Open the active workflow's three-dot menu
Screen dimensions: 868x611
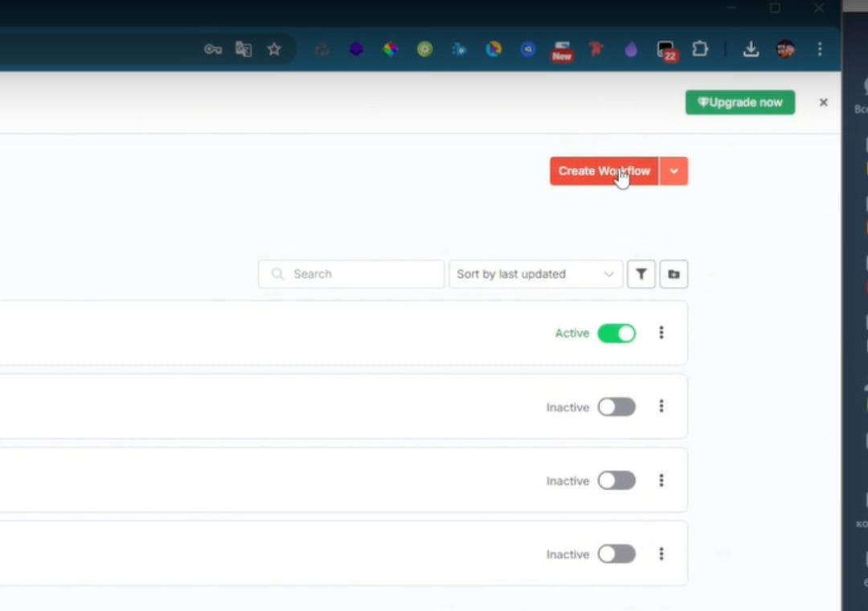661,332
